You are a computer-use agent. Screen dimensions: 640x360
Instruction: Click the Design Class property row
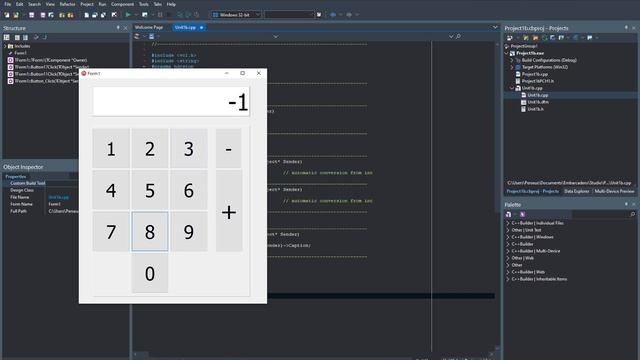pos(40,190)
